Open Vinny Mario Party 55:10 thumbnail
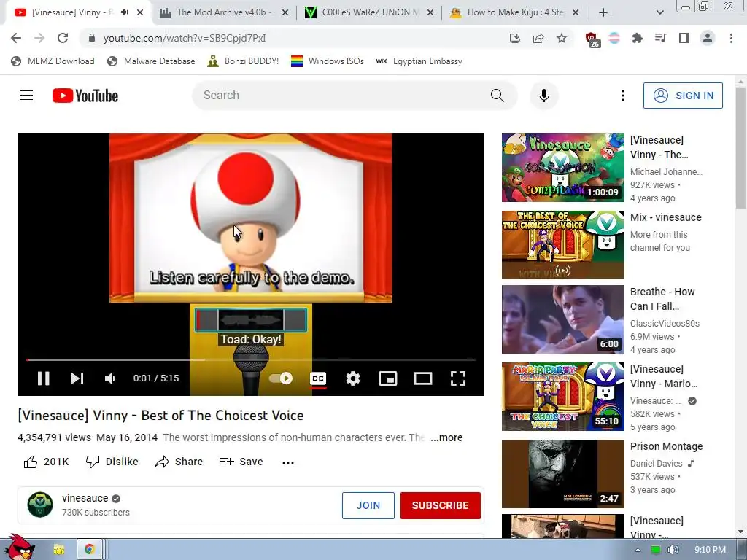The height and width of the screenshot is (560, 747). 562,396
